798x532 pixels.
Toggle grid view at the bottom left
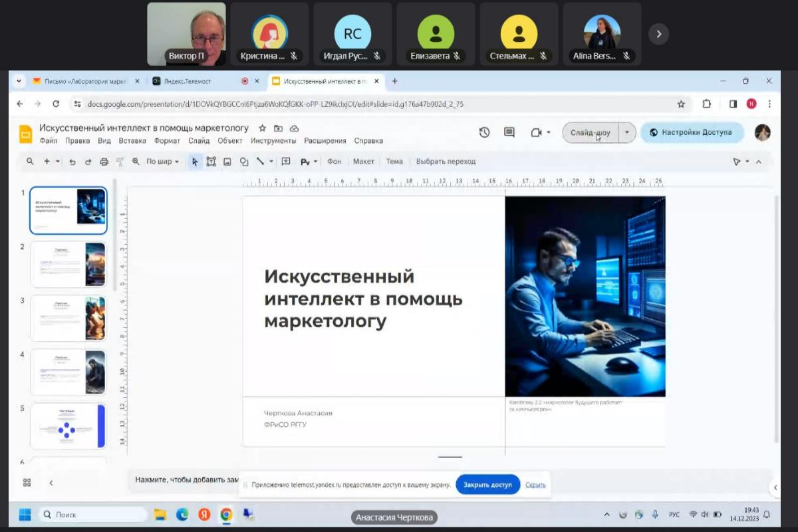pyautogui.click(x=27, y=483)
